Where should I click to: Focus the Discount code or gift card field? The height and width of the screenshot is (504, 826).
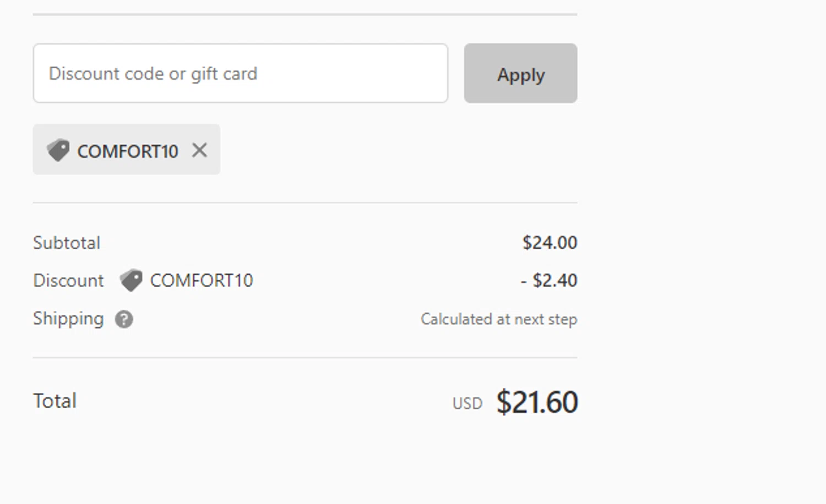coord(240,73)
